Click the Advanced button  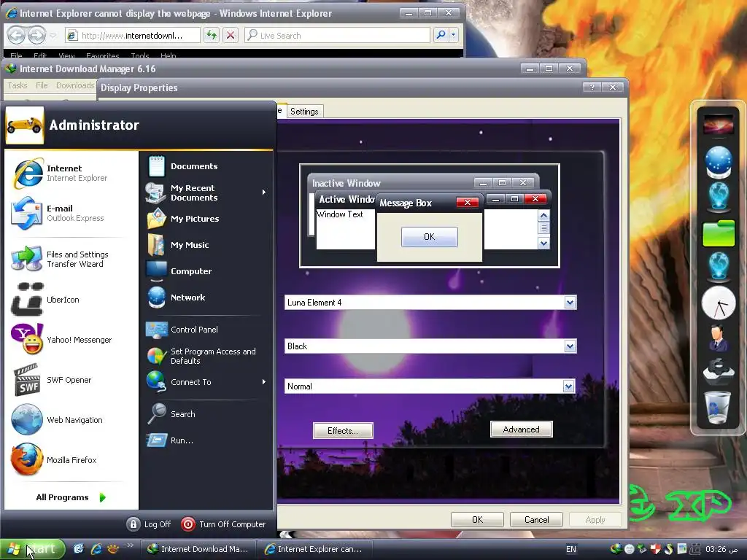(x=521, y=429)
